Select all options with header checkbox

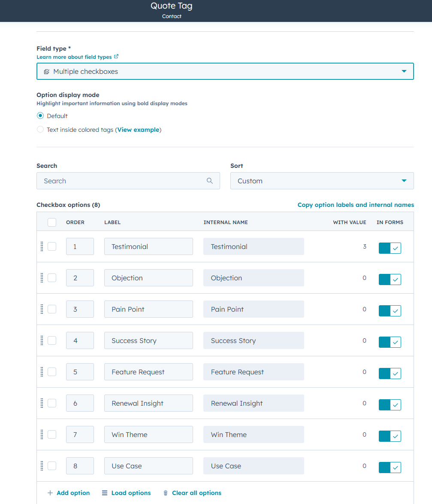pyautogui.click(x=52, y=222)
